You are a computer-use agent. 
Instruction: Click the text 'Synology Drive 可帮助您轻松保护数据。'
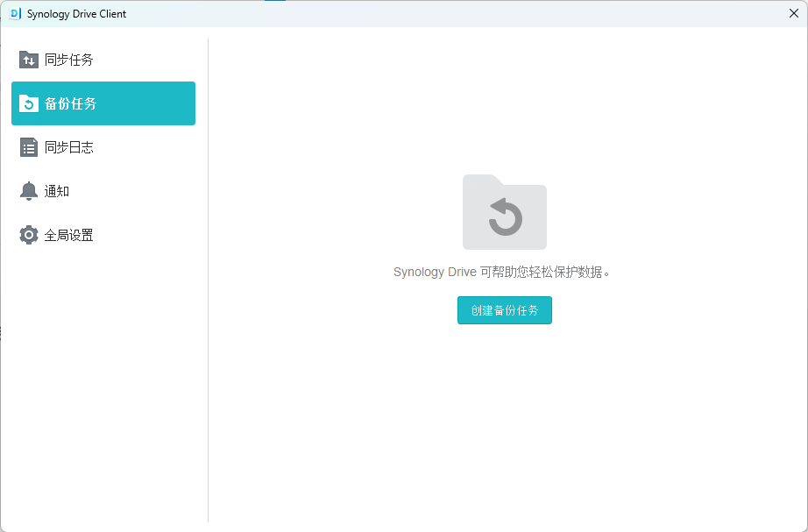point(501,273)
